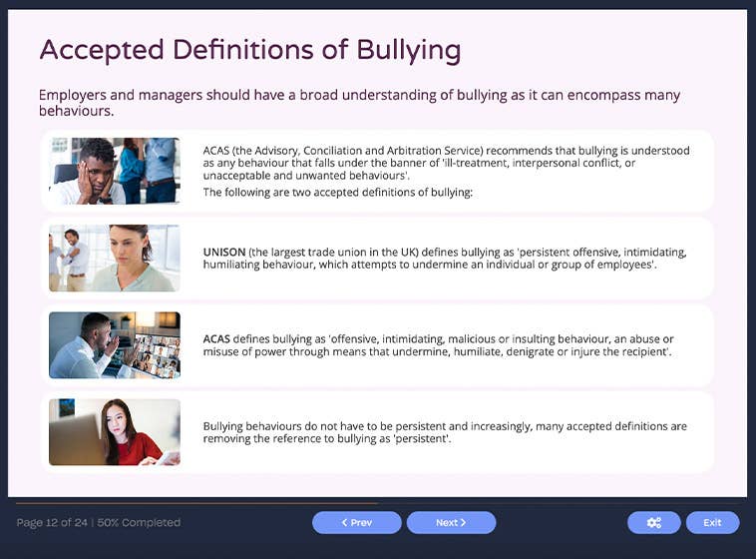Click the ACAS recommendation paragraph in first card

pos(446,162)
